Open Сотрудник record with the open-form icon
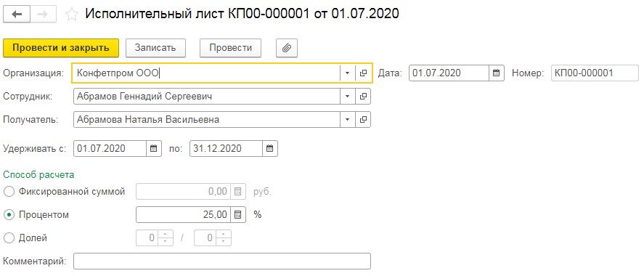 click(363, 97)
